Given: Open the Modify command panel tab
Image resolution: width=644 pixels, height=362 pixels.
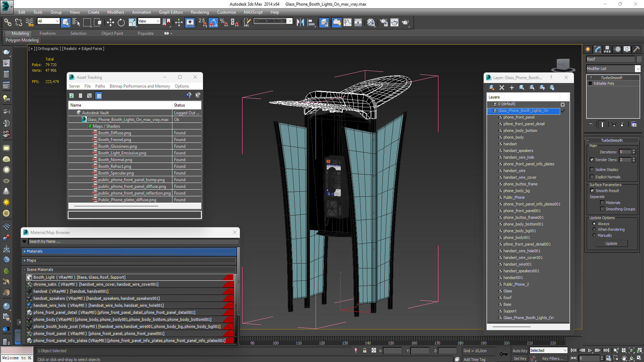Looking at the screenshot, I should (x=598, y=49).
